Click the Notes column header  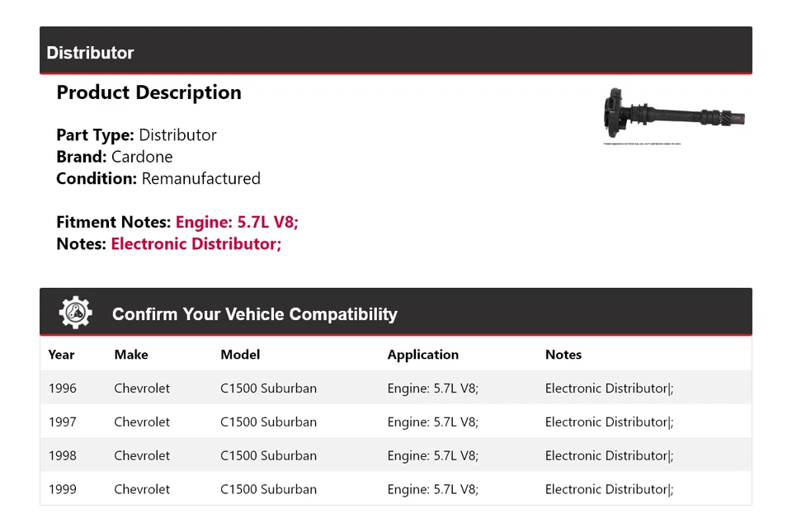(563, 355)
